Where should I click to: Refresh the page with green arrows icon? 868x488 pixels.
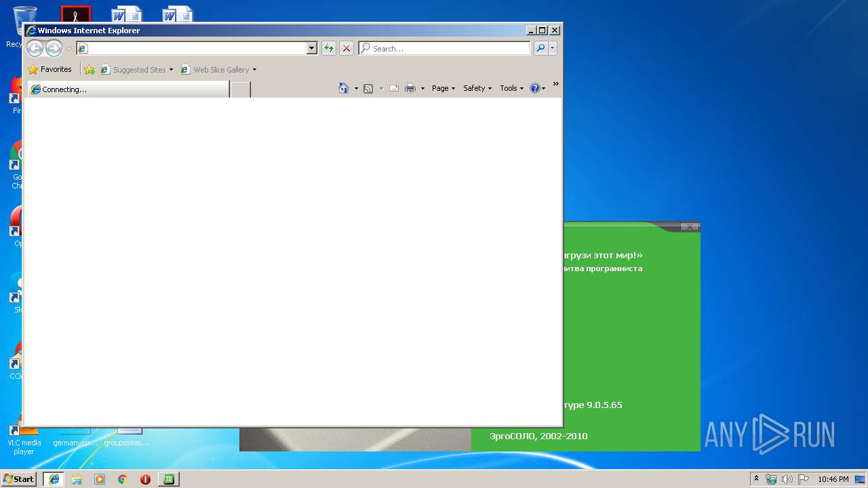(329, 48)
